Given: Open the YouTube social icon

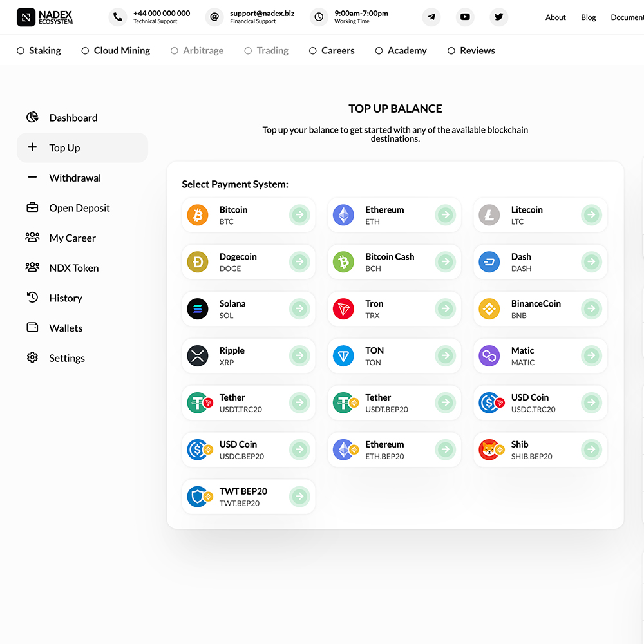Looking at the screenshot, I should (x=465, y=17).
